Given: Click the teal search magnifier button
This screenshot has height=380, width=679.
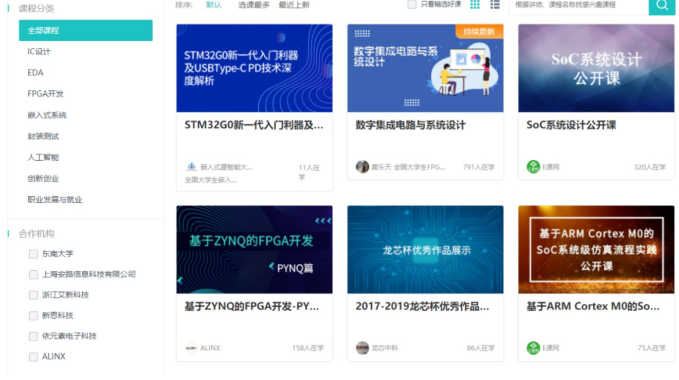Looking at the screenshot, I should coord(662,6).
